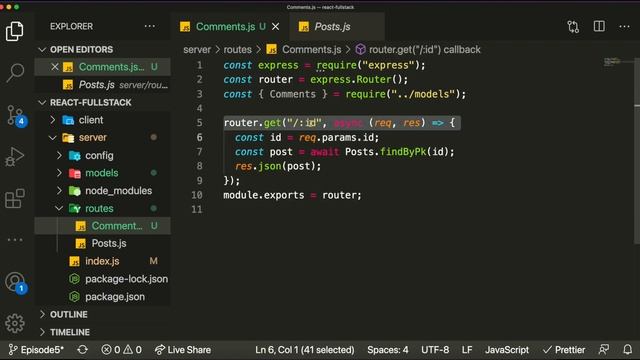Click the Posts.findByPk(id) call
Image resolution: width=640 pixels, height=360 pixels.
[400, 152]
